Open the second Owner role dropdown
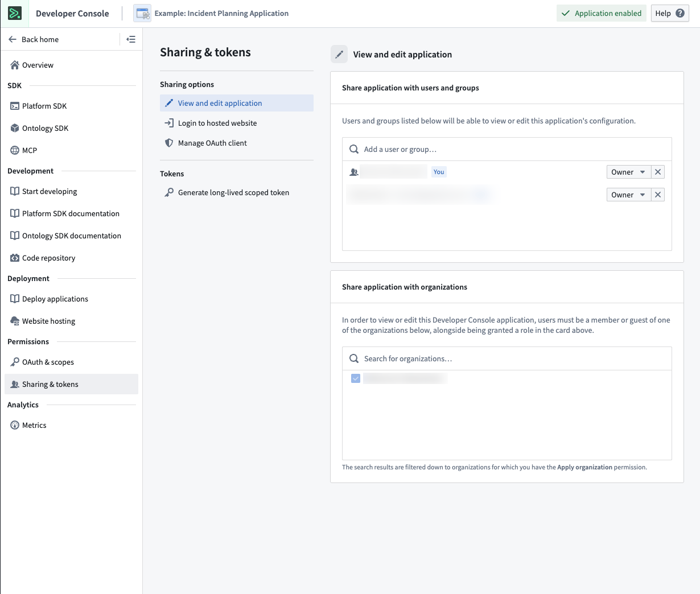700x594 pixels. 628,194
